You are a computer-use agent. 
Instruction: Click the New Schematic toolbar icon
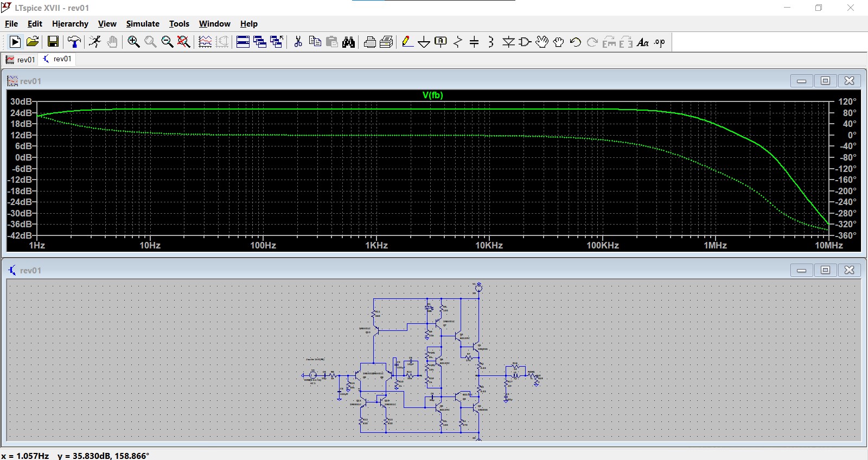click(x=15, y=42)
